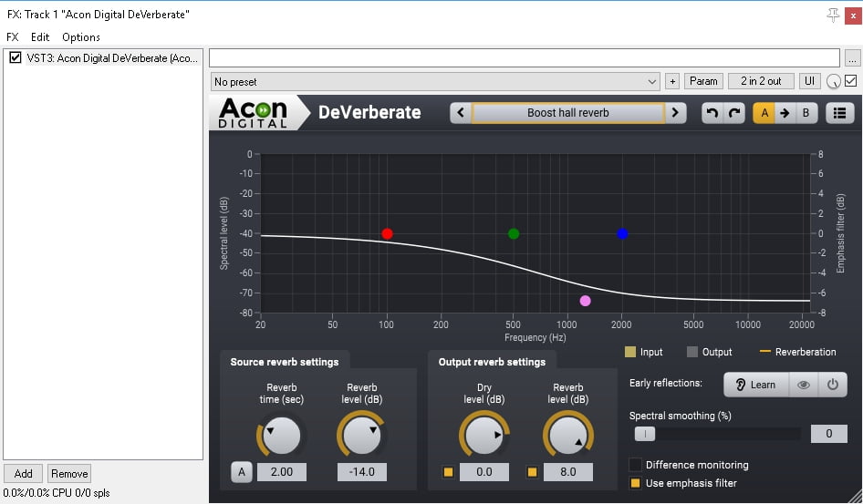The width and height of the screenshot is (863, 504).
Task: Open the FX menu
Action: [x=12, y=36]
